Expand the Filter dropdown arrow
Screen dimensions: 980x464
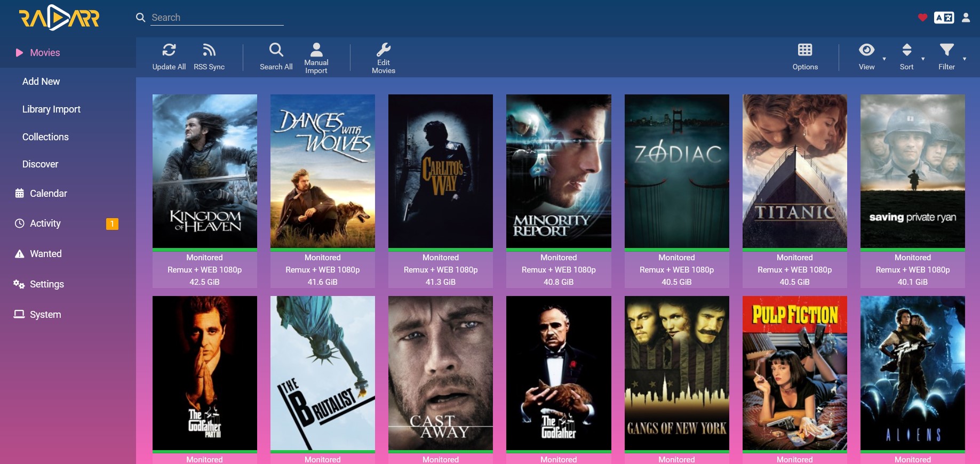coord(965,59)
